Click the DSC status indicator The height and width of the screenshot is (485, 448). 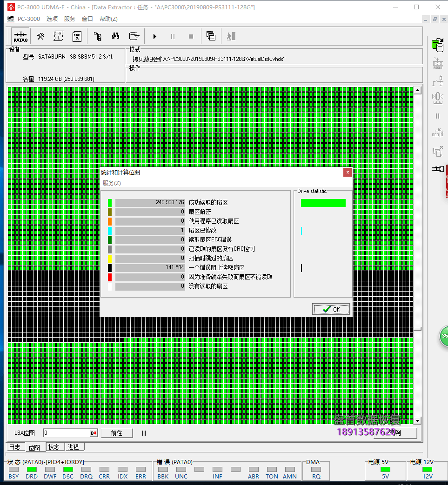tap(68, 469)
